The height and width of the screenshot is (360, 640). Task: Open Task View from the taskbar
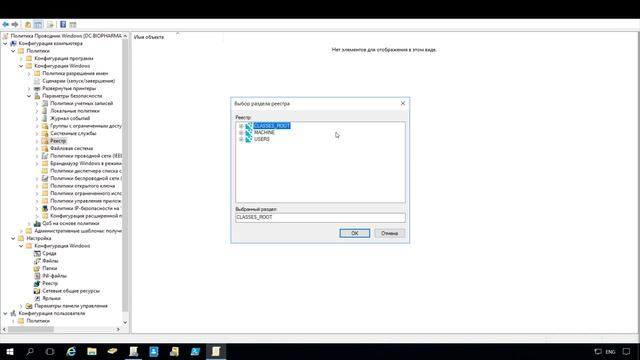tap(50, 351)
